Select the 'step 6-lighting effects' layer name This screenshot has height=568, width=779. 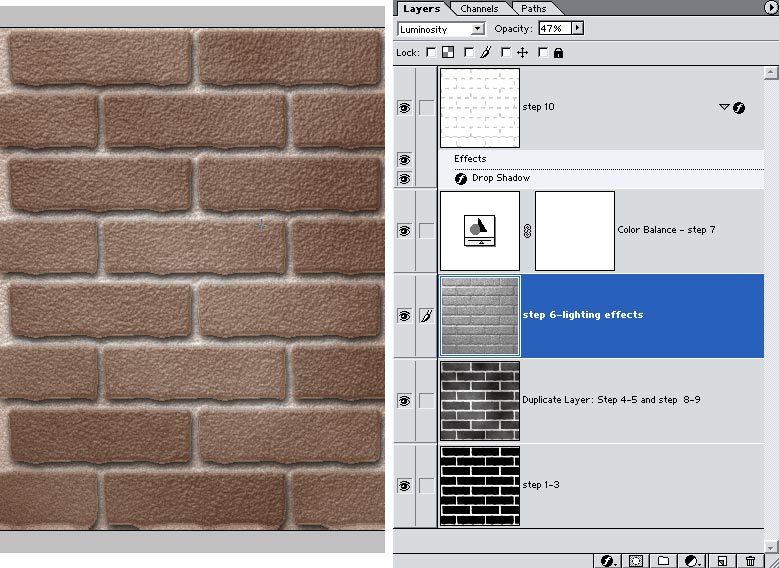583,315
